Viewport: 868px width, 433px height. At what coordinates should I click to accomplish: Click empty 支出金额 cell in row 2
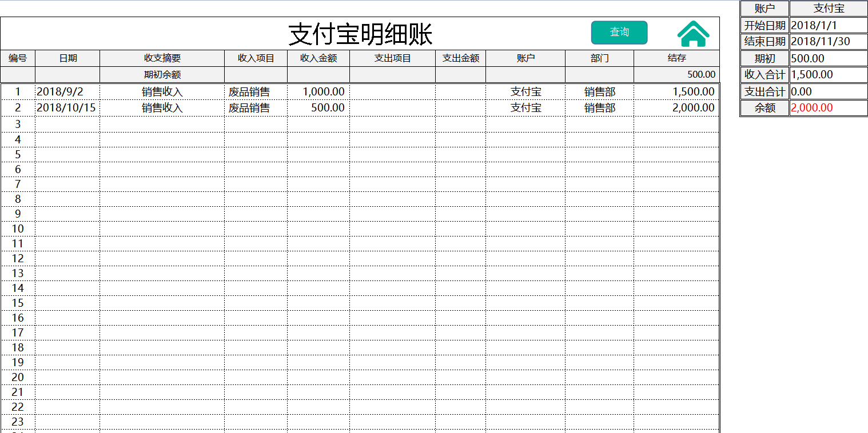point(460,108)
